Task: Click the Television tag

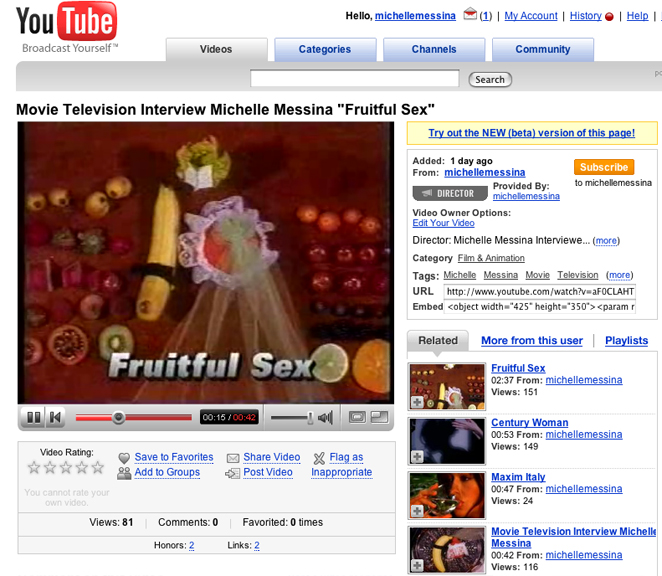Action: (x=578, y=275)
